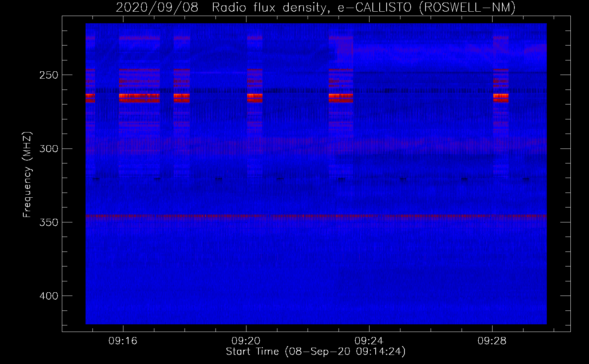Click the 09:28 time axis label
This screenshot has height=364, width=589.
click(492, 341)
